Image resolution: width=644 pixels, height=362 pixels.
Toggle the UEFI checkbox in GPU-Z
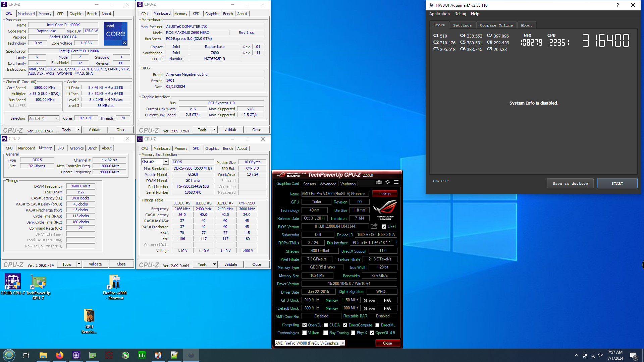coord(384,227)
